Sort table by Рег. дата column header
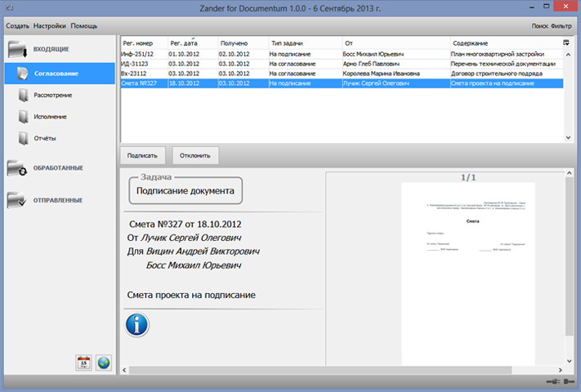The image size is (581, 392). tap(185, 42)
